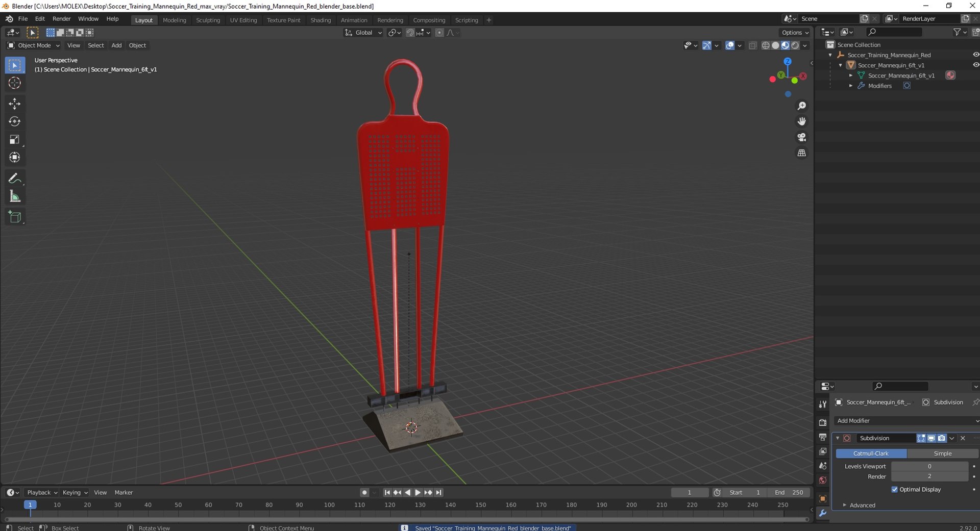Click the current frame number field
Image resolution: width=980 pixels, height=531 pixels.
690,493
